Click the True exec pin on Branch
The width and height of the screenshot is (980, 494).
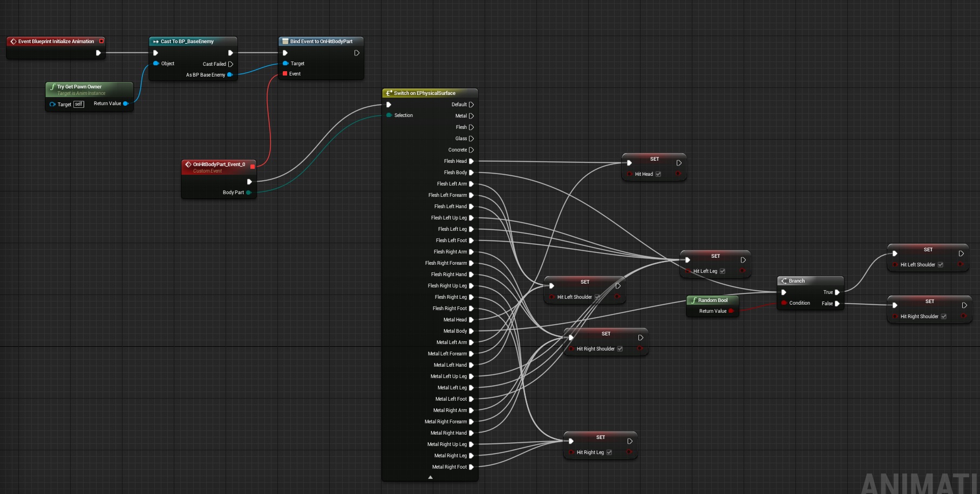coord(837,292)
